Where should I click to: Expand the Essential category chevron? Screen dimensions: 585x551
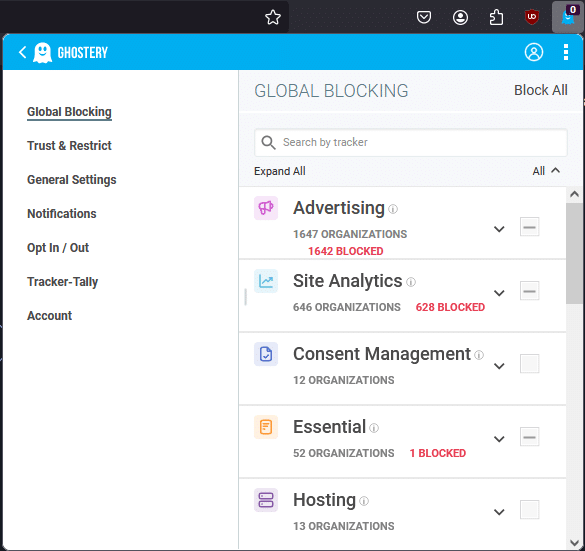point(499,439)
